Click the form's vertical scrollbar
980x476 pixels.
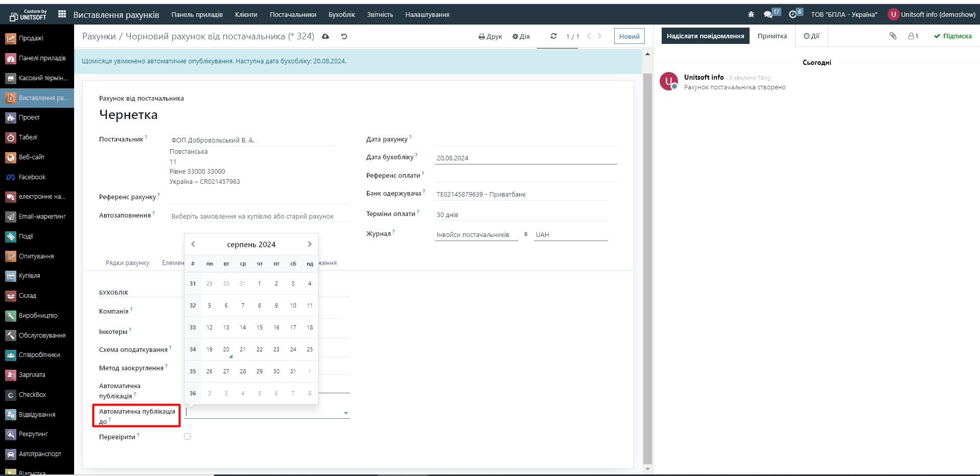click(647, 255)
